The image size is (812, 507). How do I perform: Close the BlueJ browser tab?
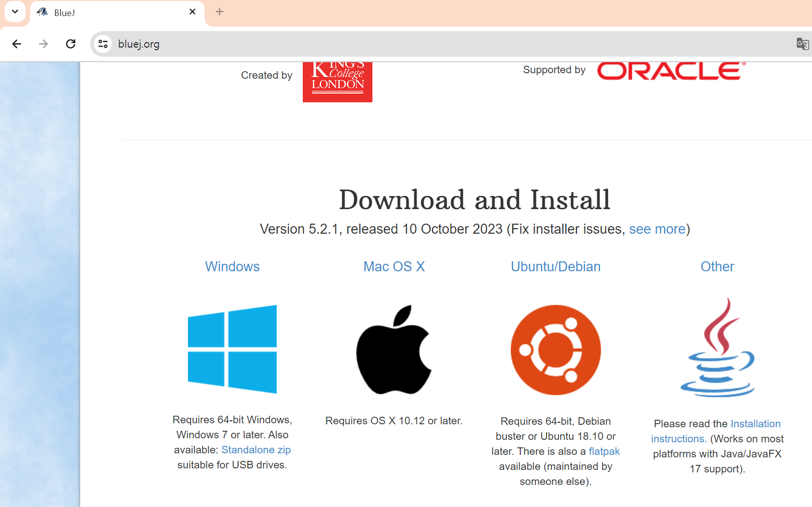pyautogui.click(x=192, y=12)
